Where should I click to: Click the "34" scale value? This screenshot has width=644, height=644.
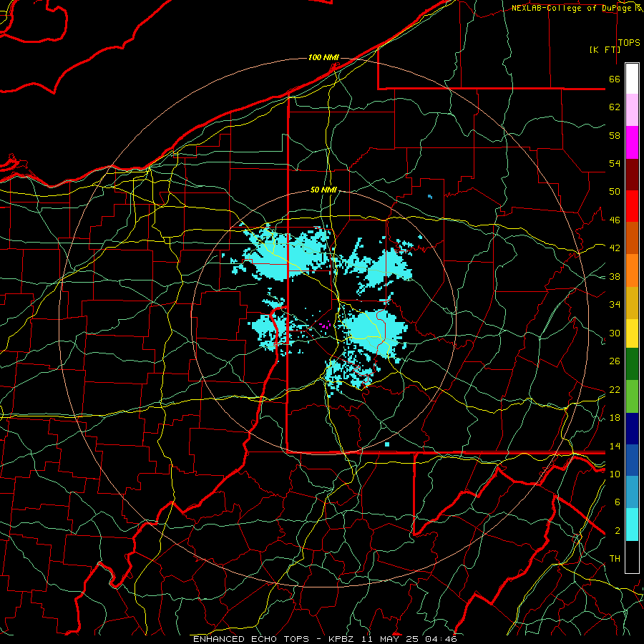tap(615, 305)
